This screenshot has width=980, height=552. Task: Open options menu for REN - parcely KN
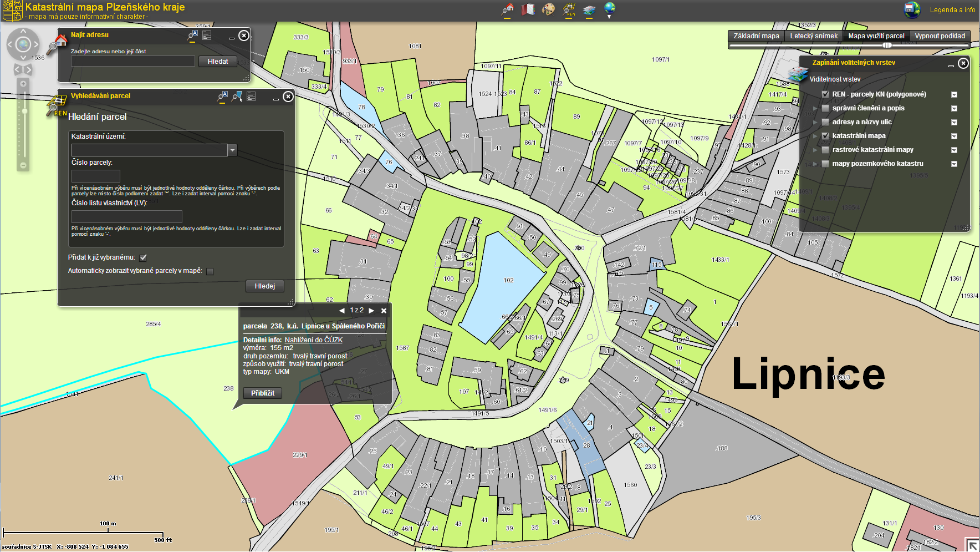954,95
